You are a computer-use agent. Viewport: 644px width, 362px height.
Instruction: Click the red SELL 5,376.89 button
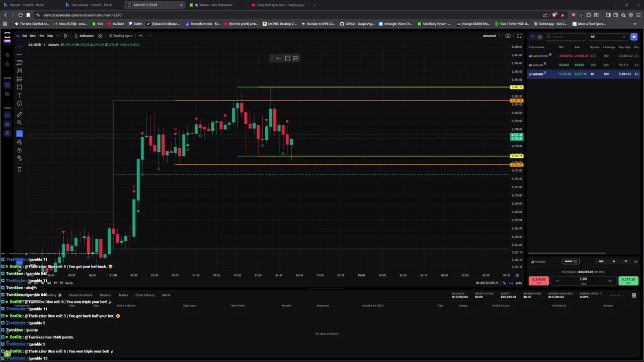[539, 281]
